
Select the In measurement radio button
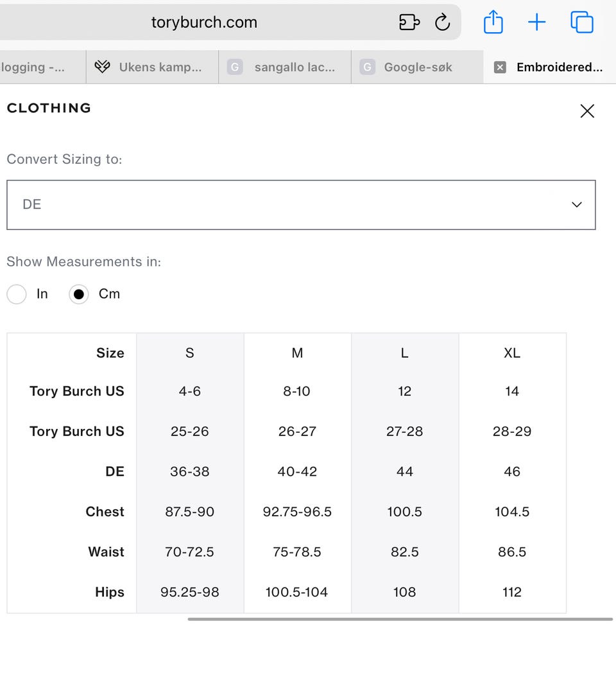pos(17,295)
